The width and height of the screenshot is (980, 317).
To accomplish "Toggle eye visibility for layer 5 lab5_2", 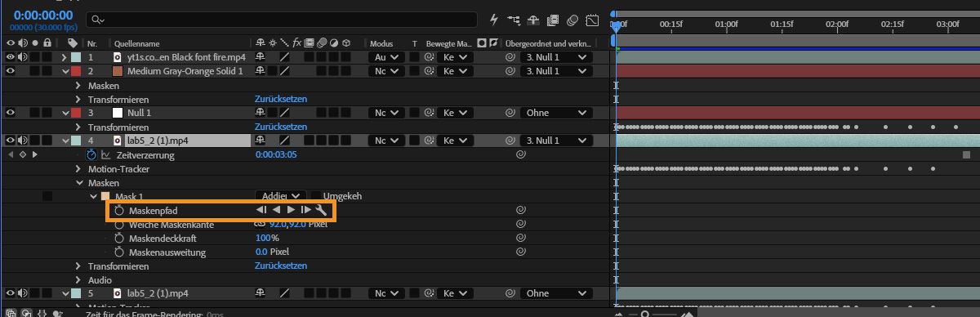I will pyautogui.click(x=11, y=293).
